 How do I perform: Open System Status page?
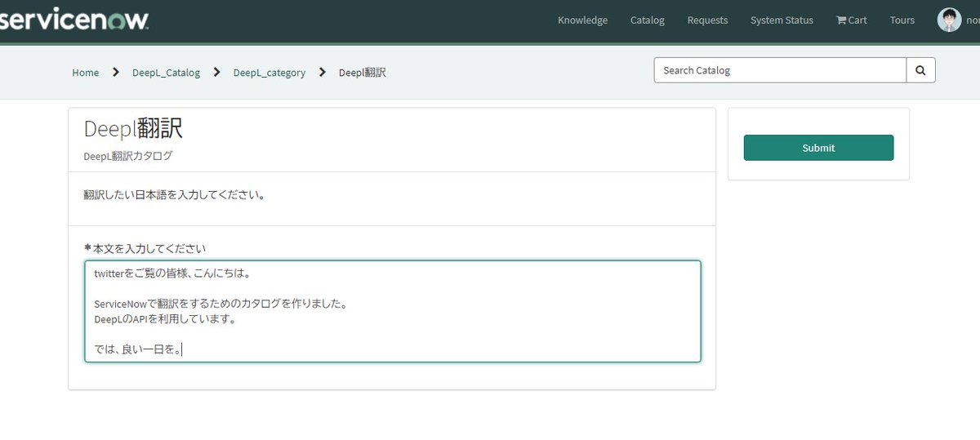(782, 20)
